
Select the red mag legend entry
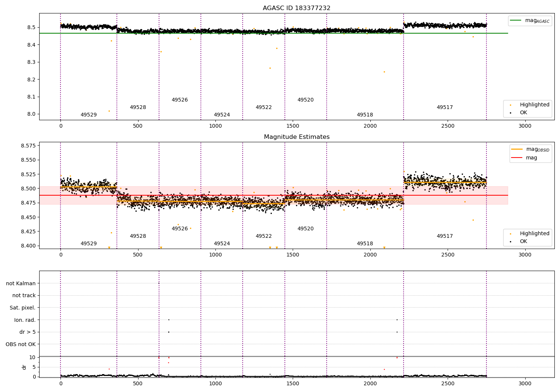pos(524,158)
